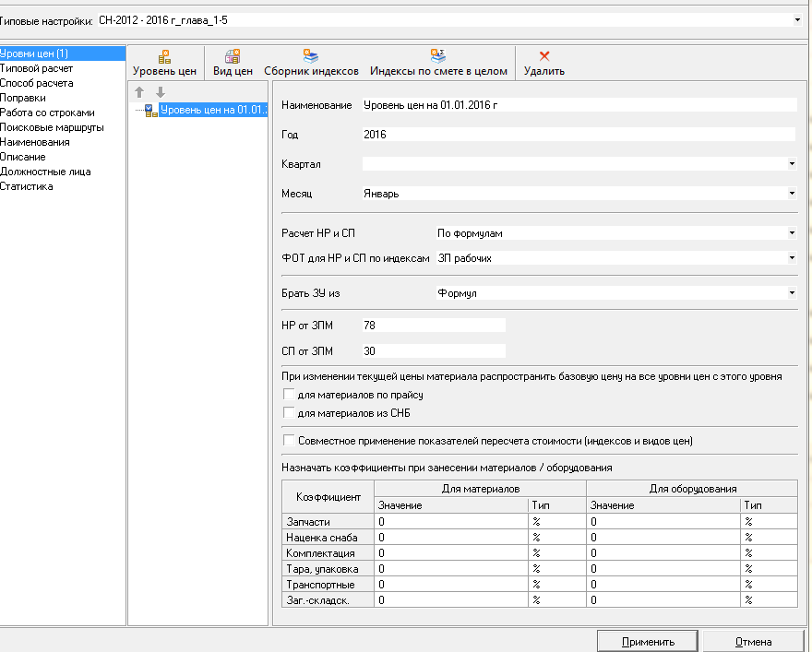Image resolution: width=812 pixels, height=652 pixels.
Task: Enable для материалов из СНБ checkbox
Action: coord(289,412)
